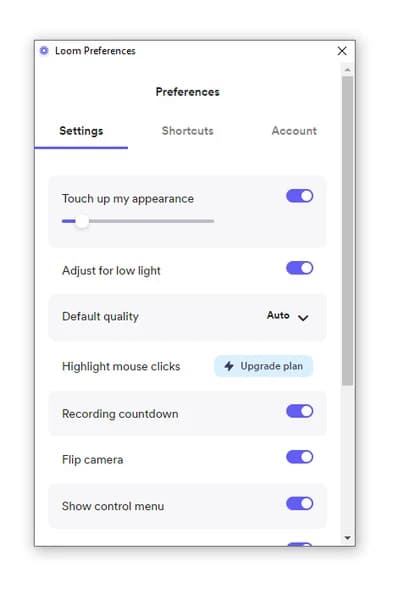Switch to the Shortcuts tab

click(x=188, y=131)
